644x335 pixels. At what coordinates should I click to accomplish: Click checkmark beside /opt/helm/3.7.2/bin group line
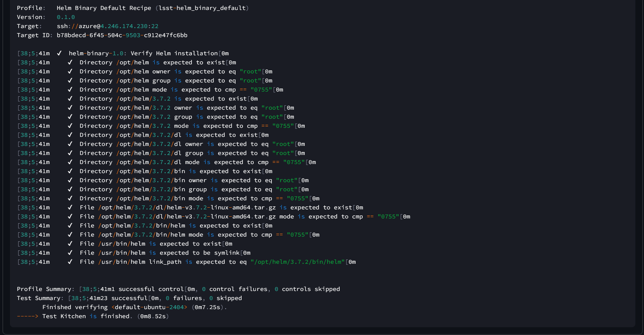70,190
